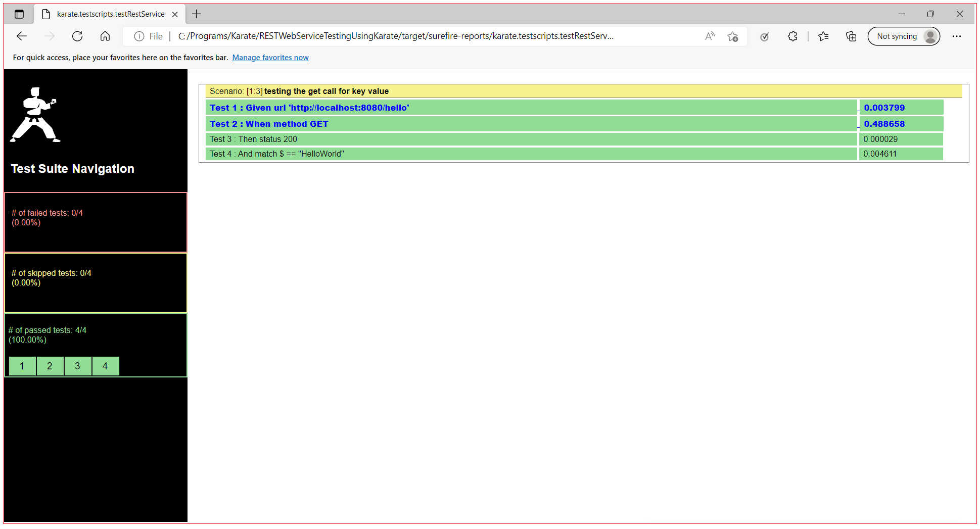
Task: Restore down the browser window
Action: 930,14
